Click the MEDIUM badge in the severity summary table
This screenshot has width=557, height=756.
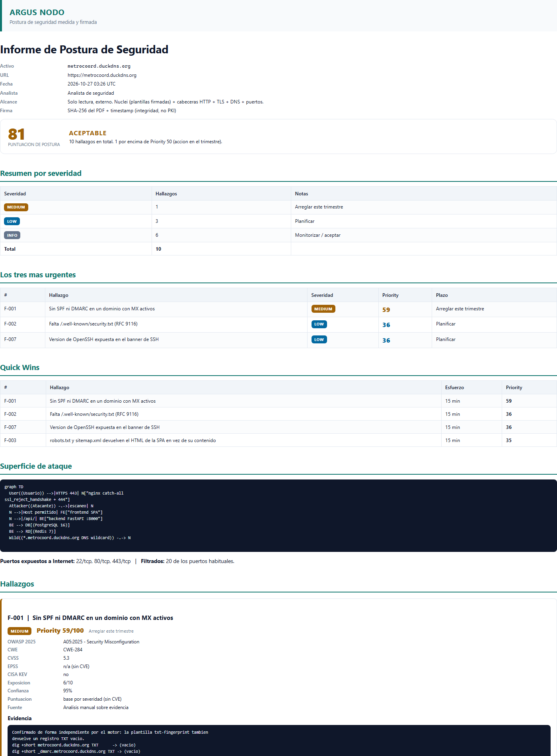[x=16, y=207]
